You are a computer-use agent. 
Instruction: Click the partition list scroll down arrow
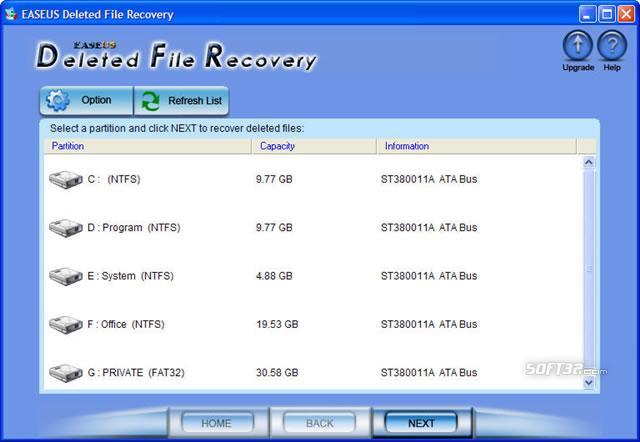point(589,382)
